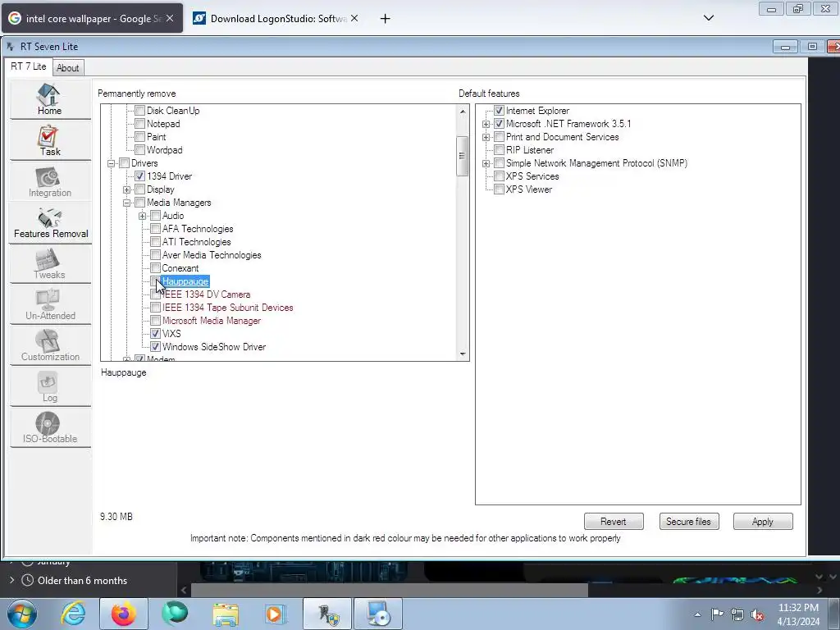Select the Integration sidebar icon

tap(49, 181)
